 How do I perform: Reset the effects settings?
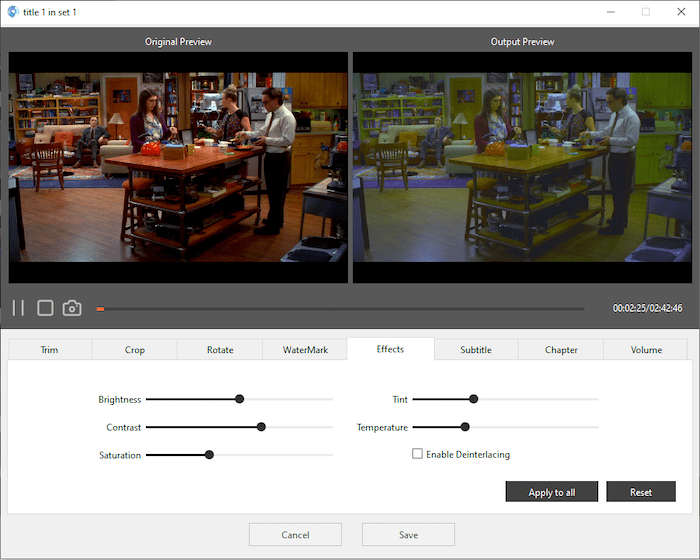641,492
